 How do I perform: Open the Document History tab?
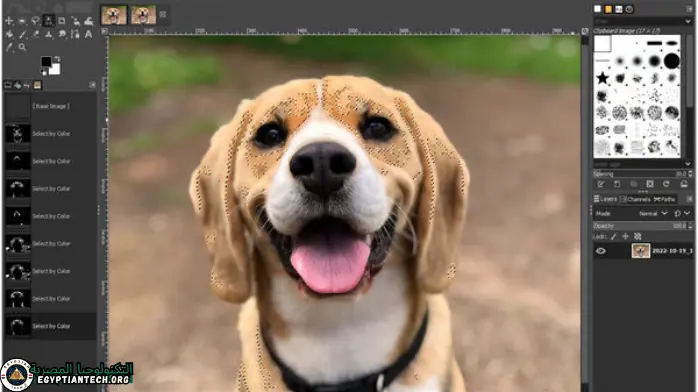(x=629, y=9)
